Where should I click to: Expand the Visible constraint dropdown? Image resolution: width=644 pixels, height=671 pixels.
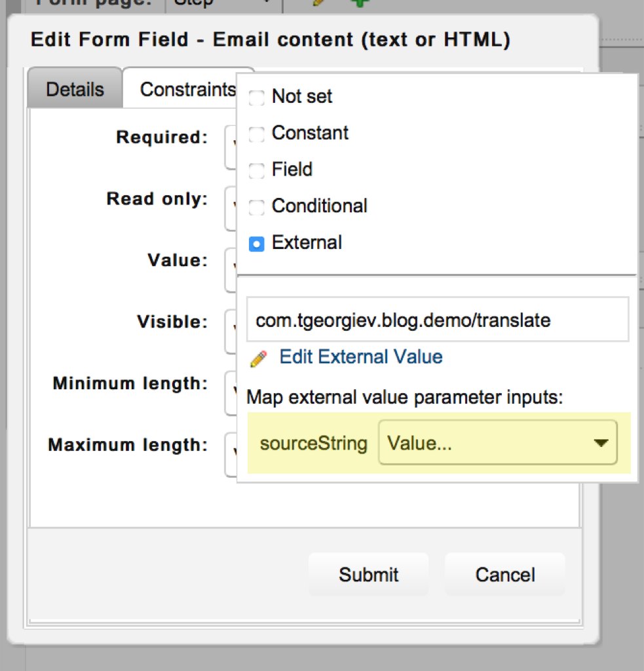[231, 331]
